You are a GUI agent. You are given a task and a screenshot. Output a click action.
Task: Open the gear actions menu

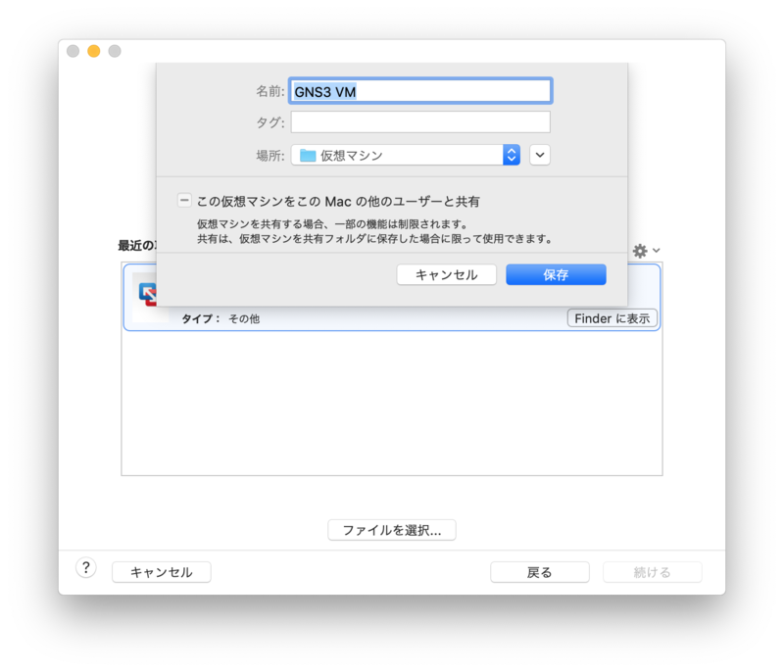646,251
